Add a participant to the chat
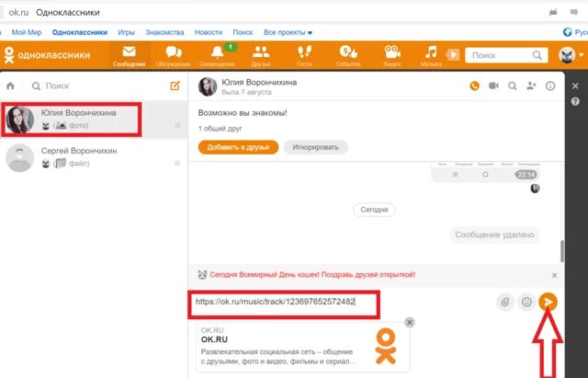This screenshot has height=378, width=588. 531,86
